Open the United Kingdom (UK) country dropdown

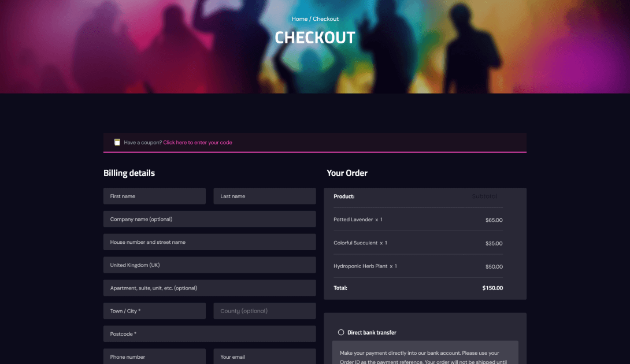coord(209,265)
